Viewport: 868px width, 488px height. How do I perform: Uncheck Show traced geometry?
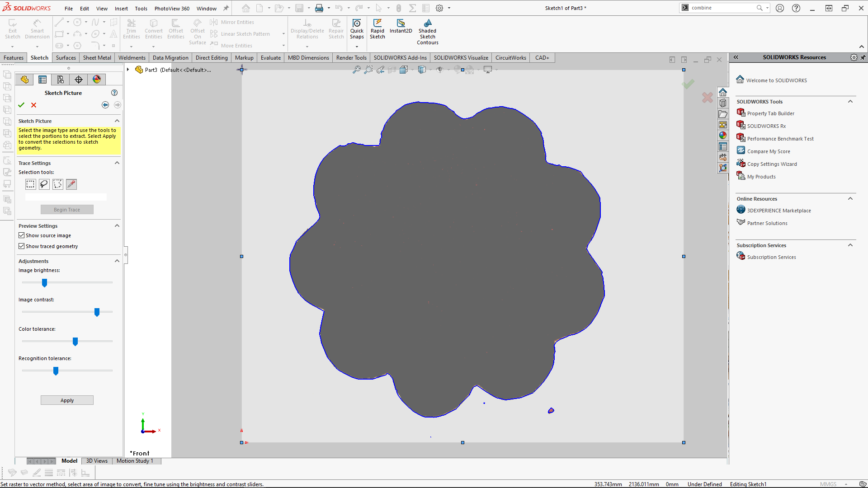coord(22,246)
